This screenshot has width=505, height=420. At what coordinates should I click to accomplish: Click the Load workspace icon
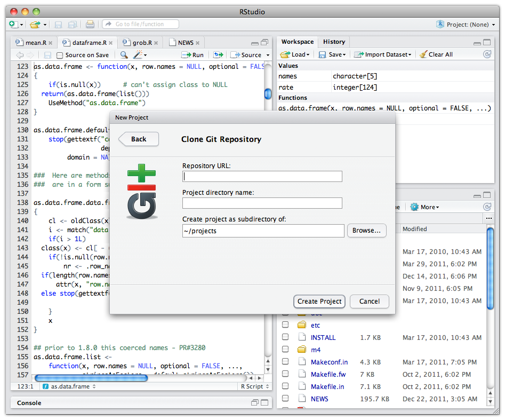[285, 54]
